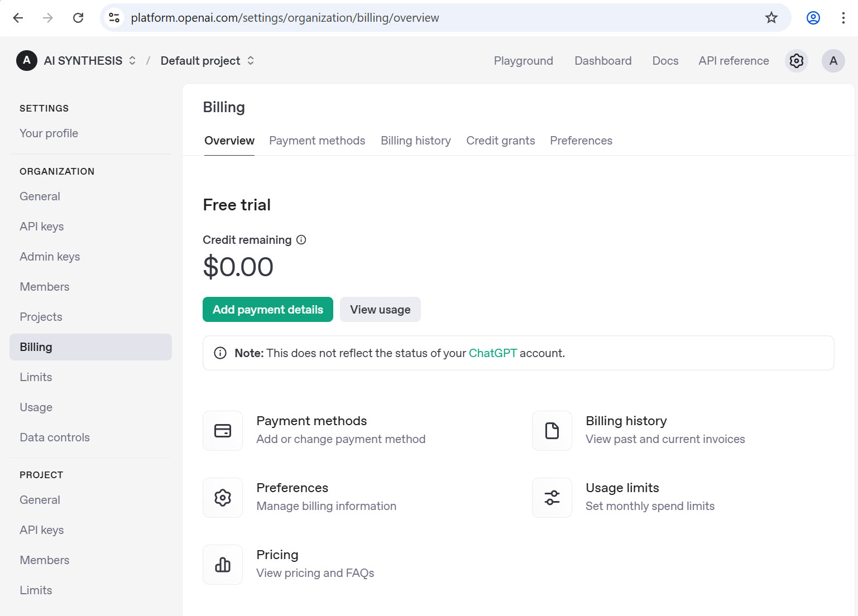Click the ChatGPT link in the note
This screenshot has width=858, height=616.
(492, 353)
